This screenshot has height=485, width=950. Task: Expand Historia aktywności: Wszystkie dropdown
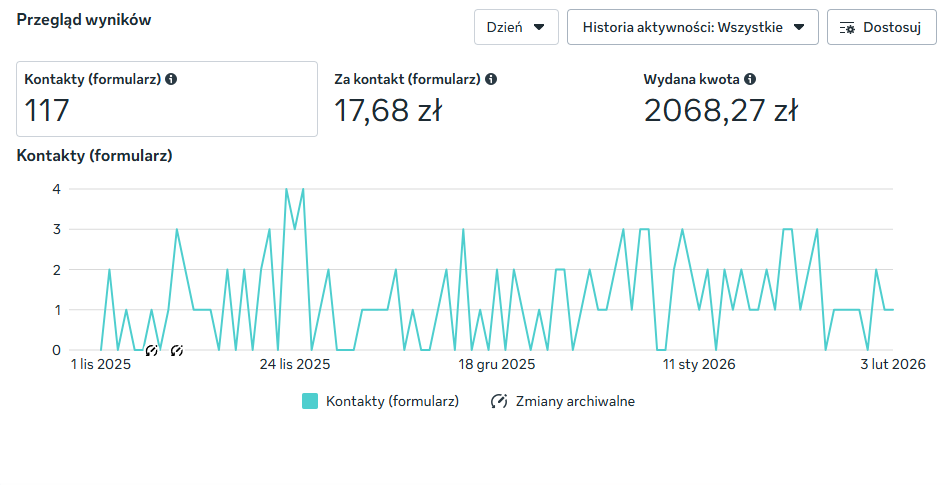(692, 27)
